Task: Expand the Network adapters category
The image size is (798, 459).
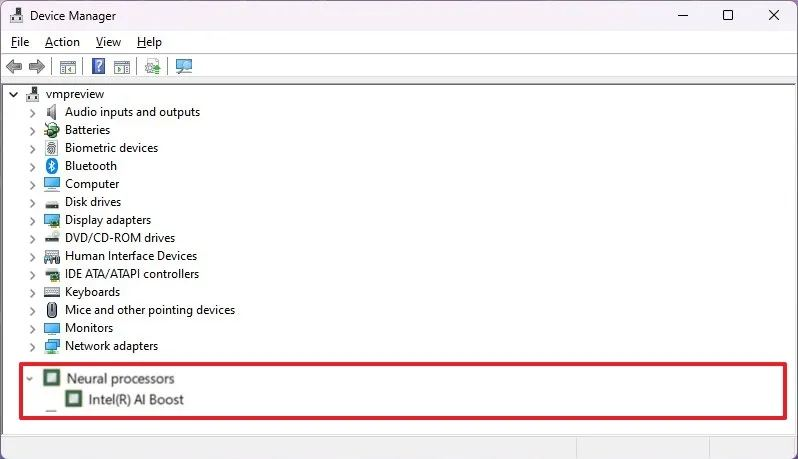Action: [32, 346]
